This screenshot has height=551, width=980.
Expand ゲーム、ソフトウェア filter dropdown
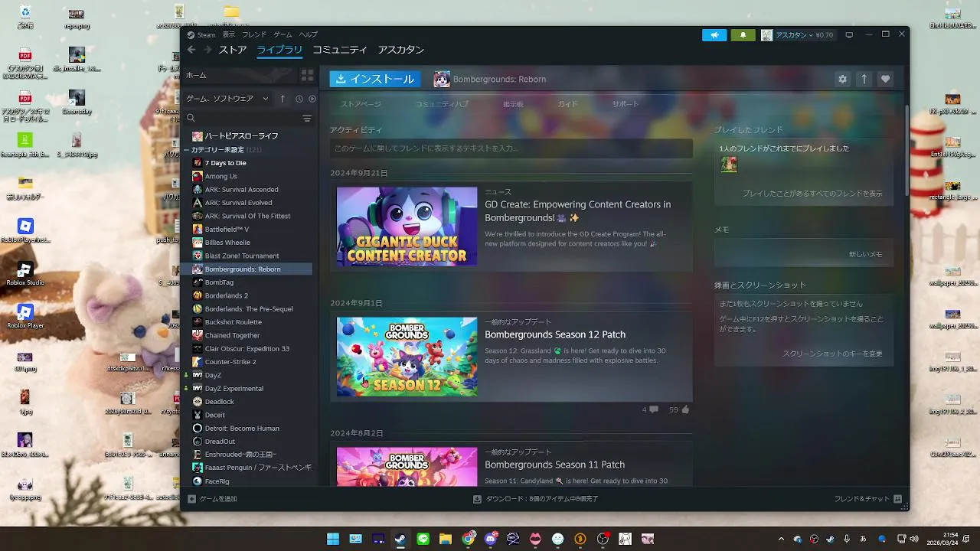tap(228, 99)
